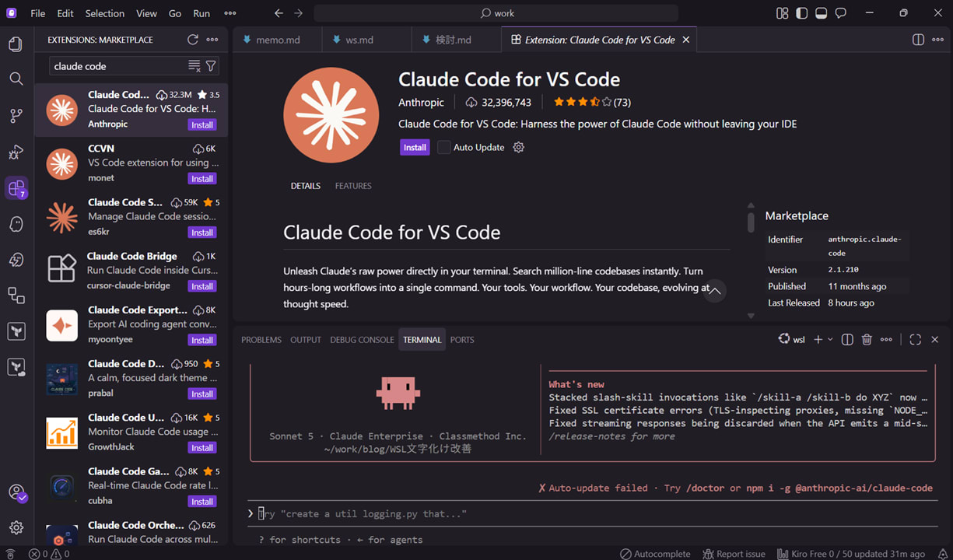Image resolution: width=953 pixels, height=560 pixels.
Task: Kill the terminal with trash icon
Action: click(867, 340)
